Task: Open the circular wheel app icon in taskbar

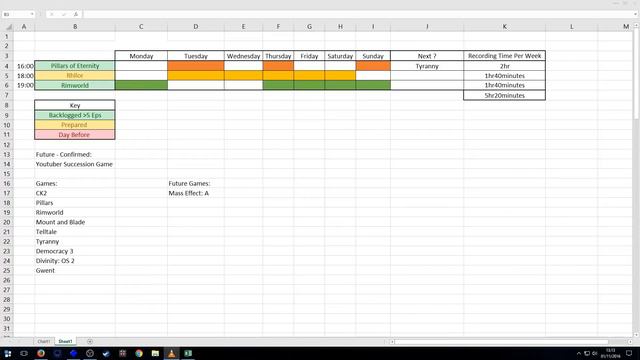Action: (x=90, y=353)
